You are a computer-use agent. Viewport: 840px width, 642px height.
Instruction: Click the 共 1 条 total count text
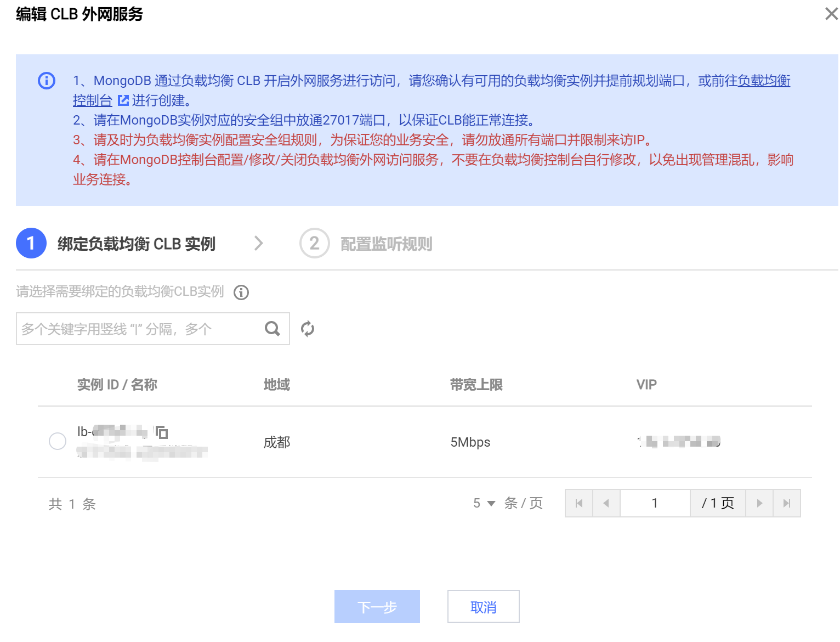(x=72, y=504)
